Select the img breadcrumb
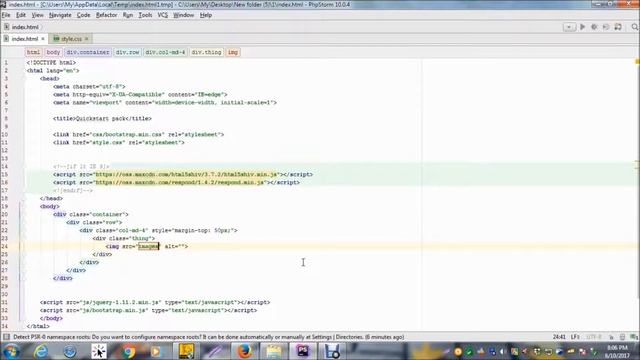Viewport: 640px width, 360px height. pyautogui.click(x=233, y=52)
